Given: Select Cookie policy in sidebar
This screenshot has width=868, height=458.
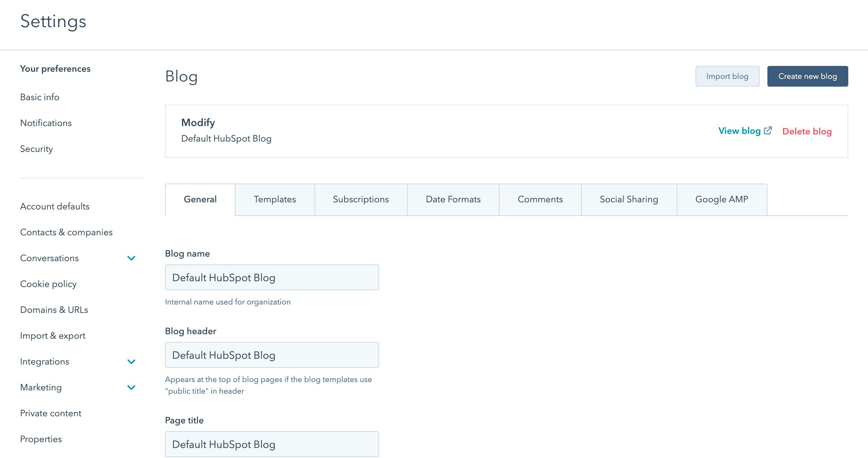Looking at the screenshot, I should pyautogui.click(x=48, y=284).
